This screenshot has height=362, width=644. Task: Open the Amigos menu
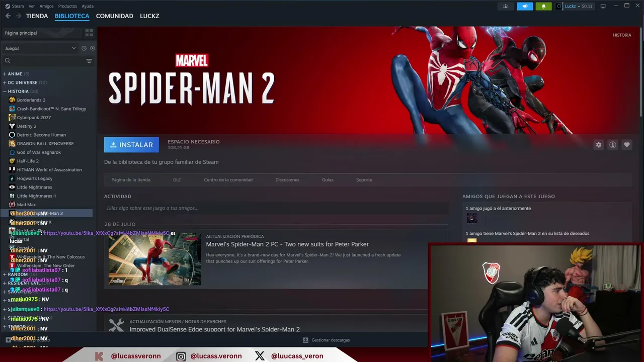pyautogui.click(x=46, y=6)
